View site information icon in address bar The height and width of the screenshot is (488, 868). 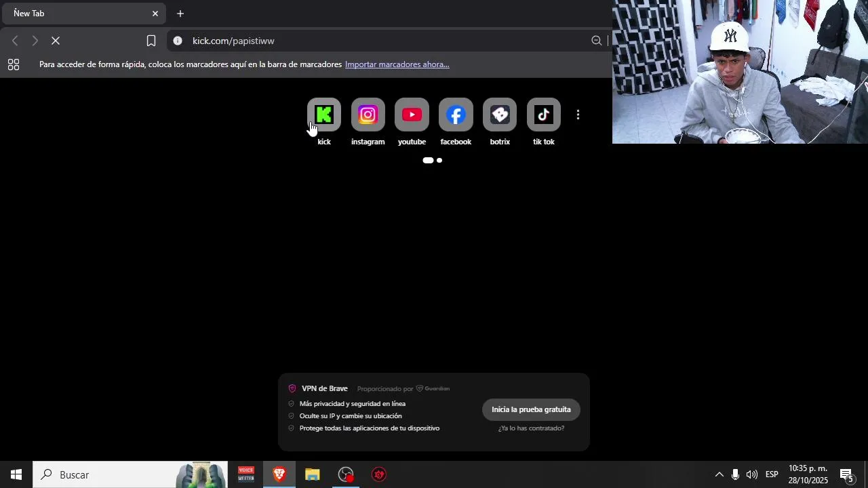(x=178, y=41)
